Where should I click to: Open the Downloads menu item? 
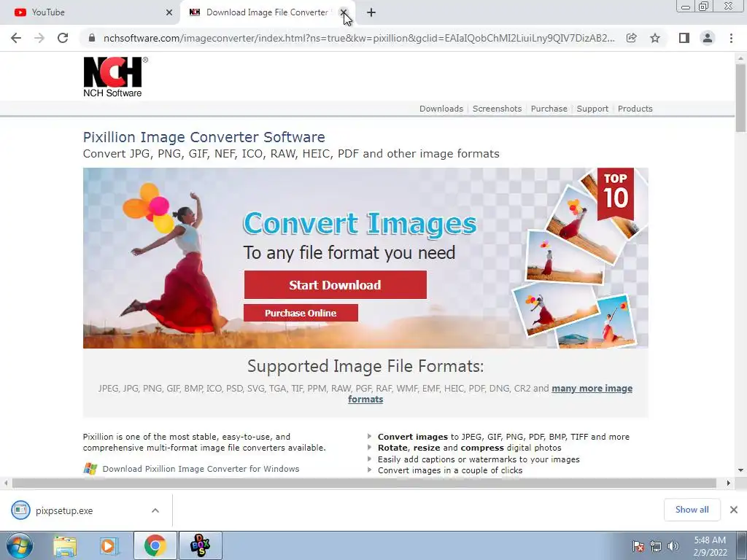441,109
